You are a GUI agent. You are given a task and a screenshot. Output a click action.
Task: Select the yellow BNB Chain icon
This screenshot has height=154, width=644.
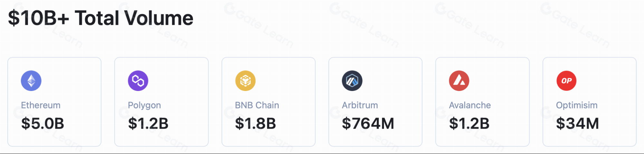[245, 81]
